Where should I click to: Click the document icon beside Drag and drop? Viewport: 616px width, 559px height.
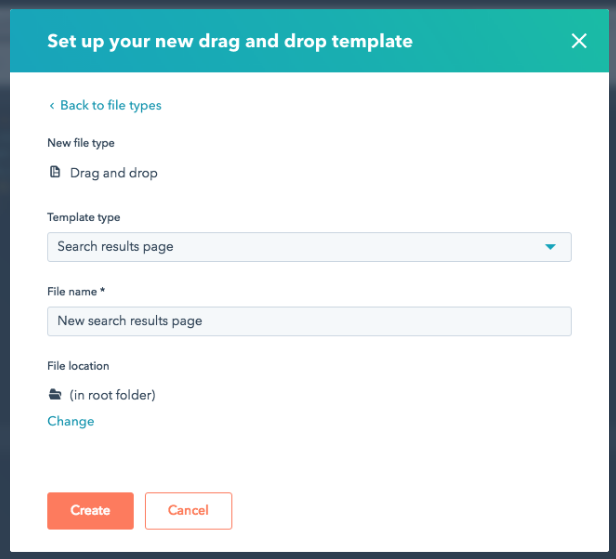point(55,172)
